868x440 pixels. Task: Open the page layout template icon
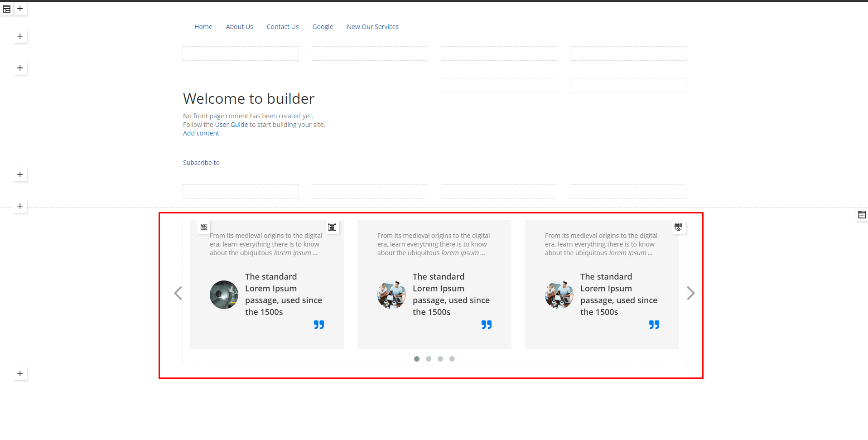pyautogui.click(x=7, y=9)
